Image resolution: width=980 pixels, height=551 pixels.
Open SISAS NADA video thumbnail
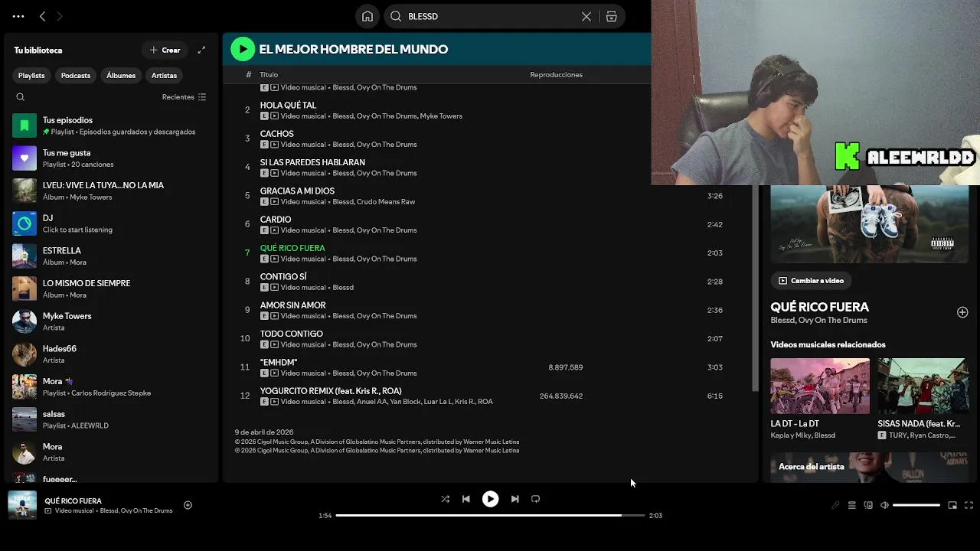click(x=923, y=386)
